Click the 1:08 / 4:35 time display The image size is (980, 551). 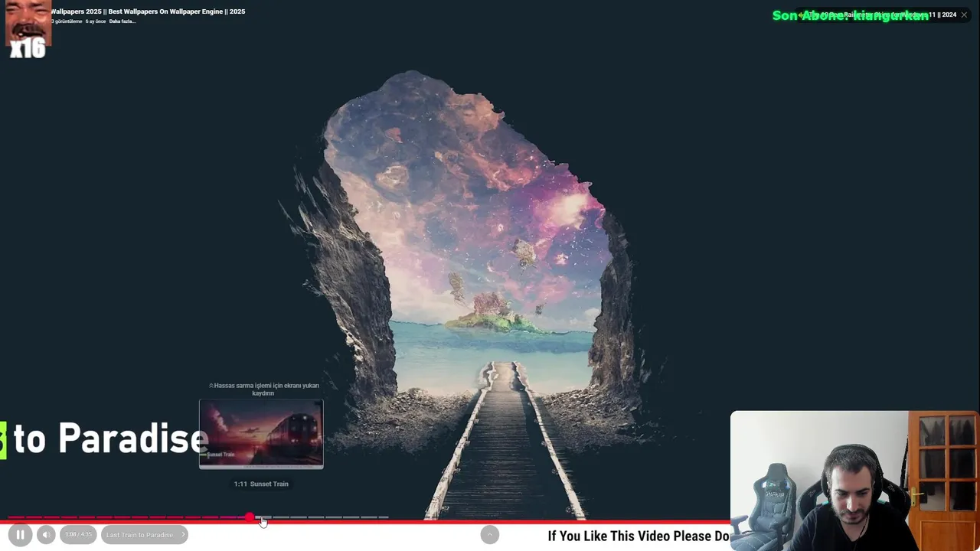pos(78,535)
